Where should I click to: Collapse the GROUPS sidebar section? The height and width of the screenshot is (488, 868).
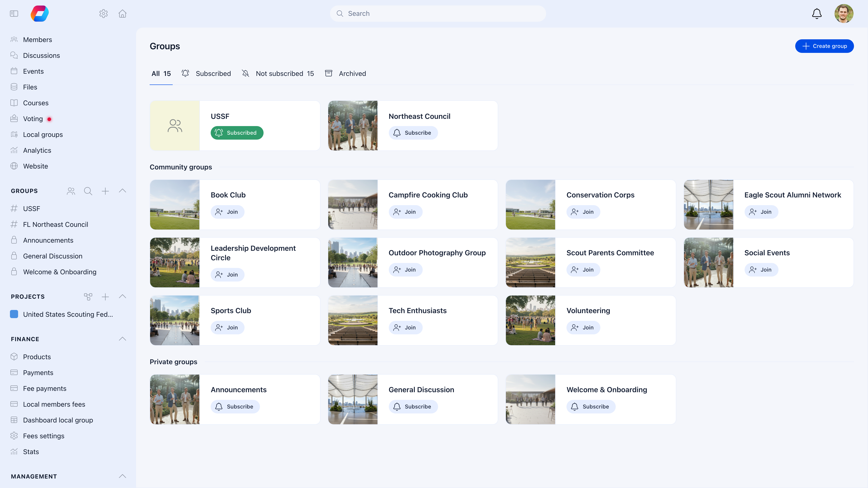pyautogui.click(x=122, y=191)
